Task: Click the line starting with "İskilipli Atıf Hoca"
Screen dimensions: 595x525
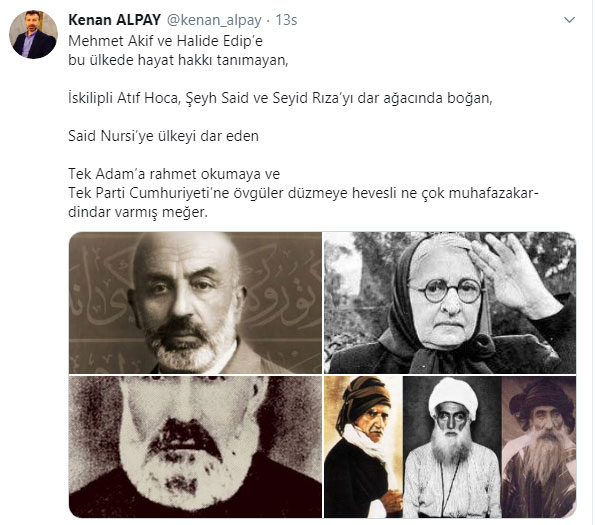Action: point(280,98)
